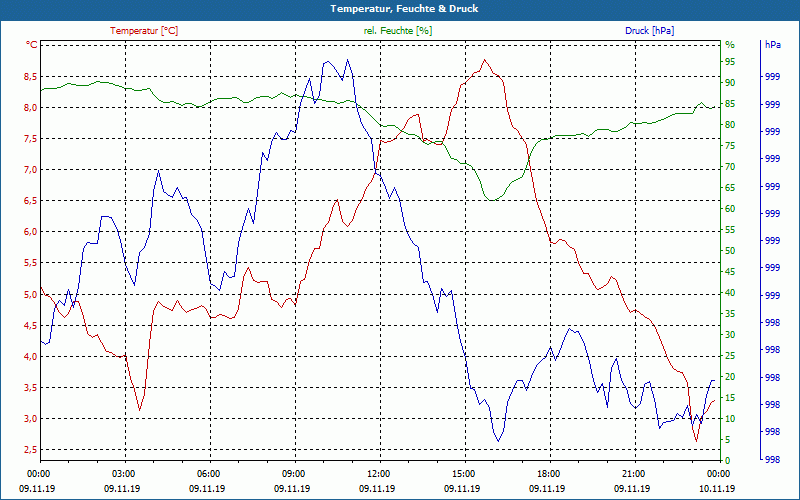Click the °C unit label on temperature axis
The image size is (800, 500).
[32, 45]
